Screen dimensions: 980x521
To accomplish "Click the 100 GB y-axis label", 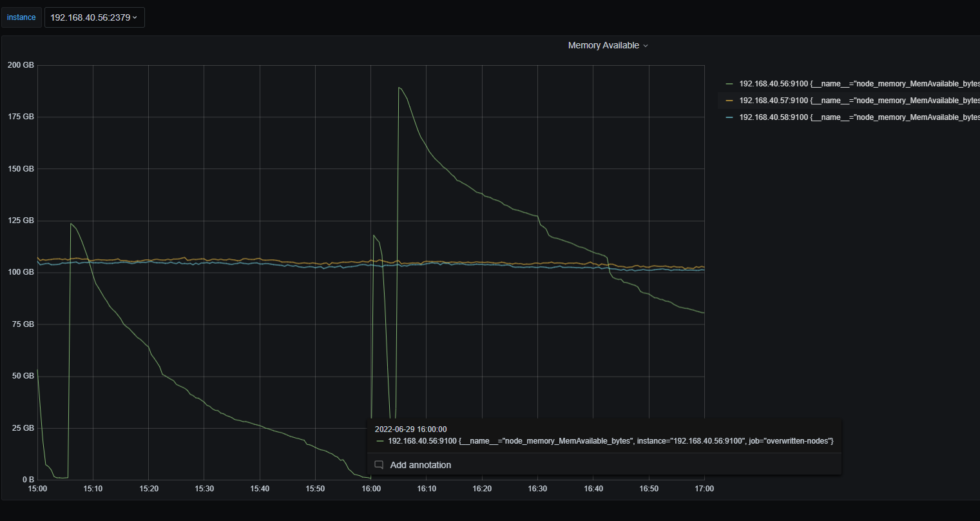I will [21, 272].
